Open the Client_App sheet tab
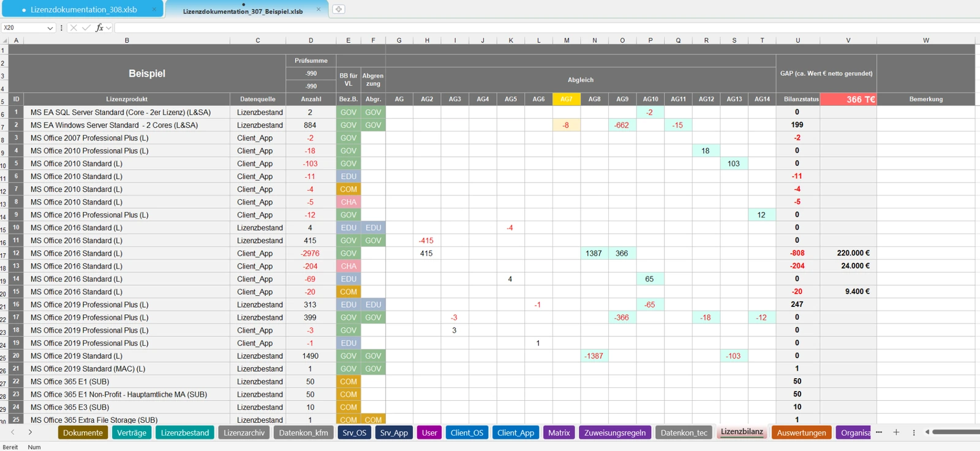The height and width of the screenshot is (451, 980). [516, 433]
